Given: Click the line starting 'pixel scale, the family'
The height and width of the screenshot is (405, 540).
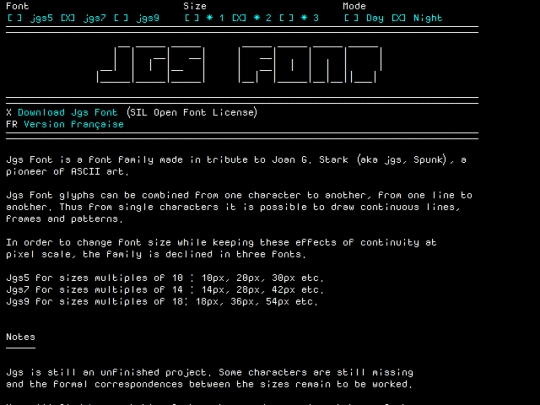Looking at the screenshot, I should [x=156, y=255].
